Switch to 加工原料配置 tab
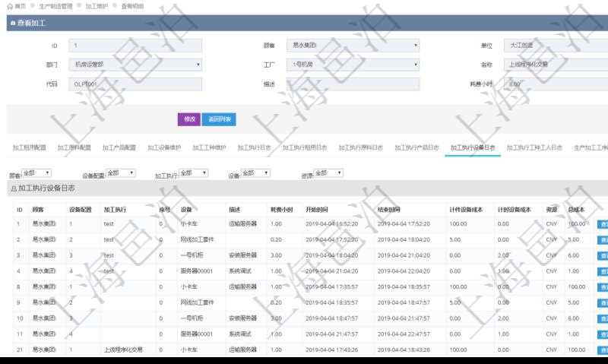 pos(74,147)
